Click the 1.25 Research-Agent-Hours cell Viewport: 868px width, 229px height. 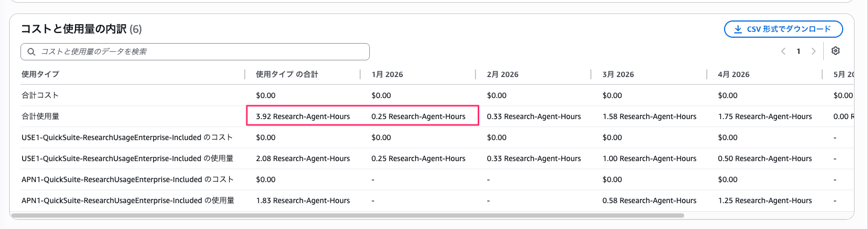[x=764, y=200]
